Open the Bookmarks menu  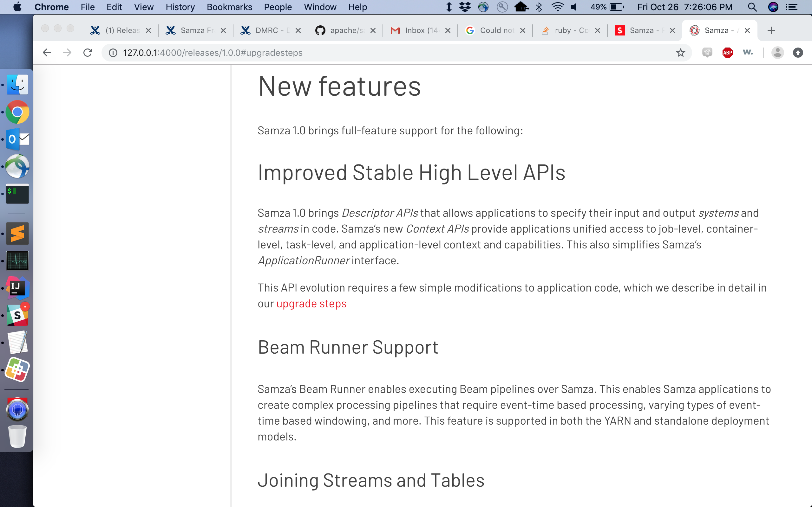point(229,7)
